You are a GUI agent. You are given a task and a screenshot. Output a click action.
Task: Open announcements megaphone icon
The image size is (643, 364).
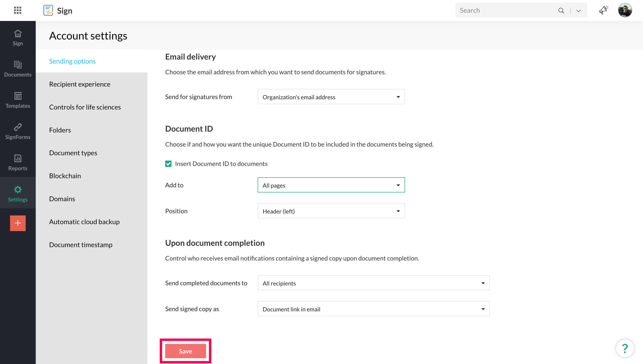pos(603,10)
